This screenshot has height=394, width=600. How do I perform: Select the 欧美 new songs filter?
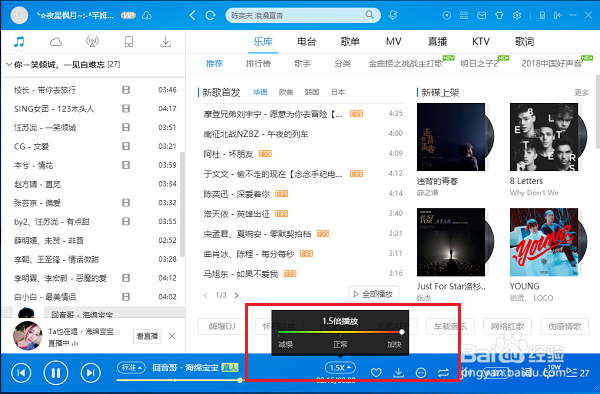pos(286,92)
